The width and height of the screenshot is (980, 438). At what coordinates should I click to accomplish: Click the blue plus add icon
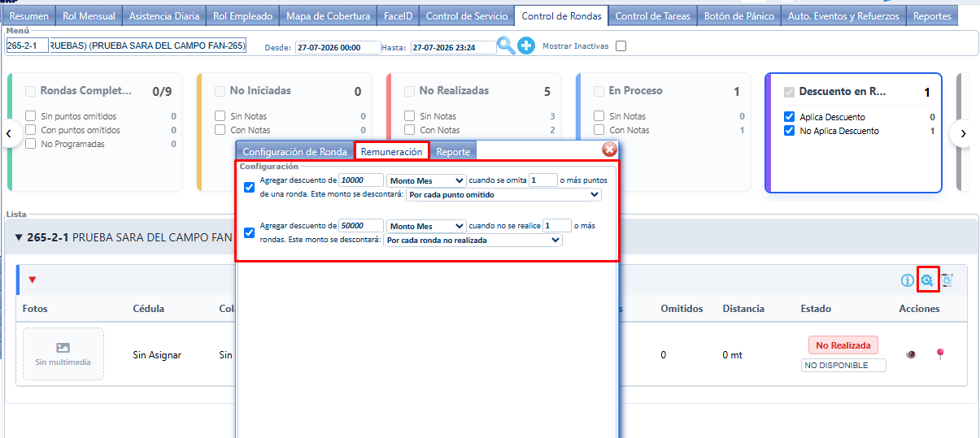click(x=526, y=46)
